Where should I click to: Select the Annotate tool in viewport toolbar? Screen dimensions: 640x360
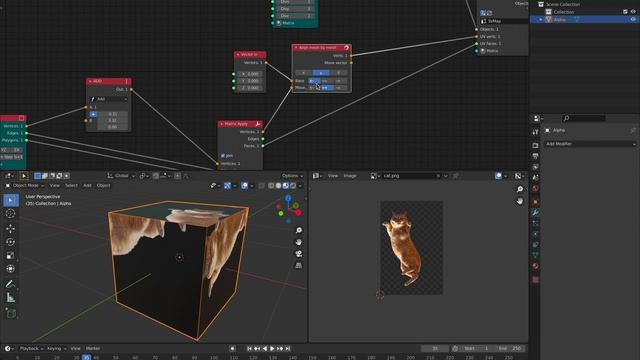[x=11, y=284]
